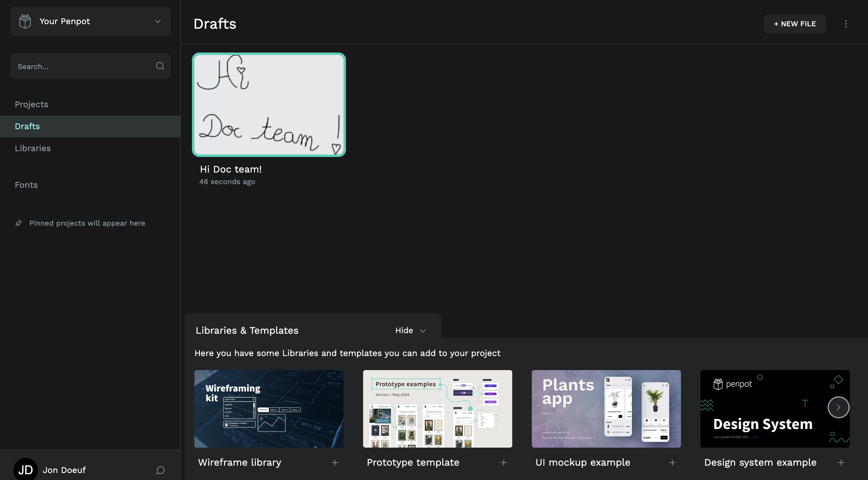868x480 pixels.
Task: Select the Drafts sidebar item
Action: point(27,126)
